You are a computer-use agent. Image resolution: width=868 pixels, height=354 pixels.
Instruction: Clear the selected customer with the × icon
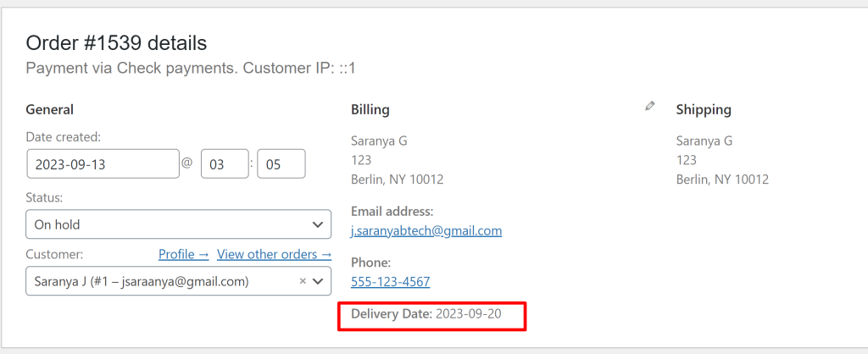[303, 281]
